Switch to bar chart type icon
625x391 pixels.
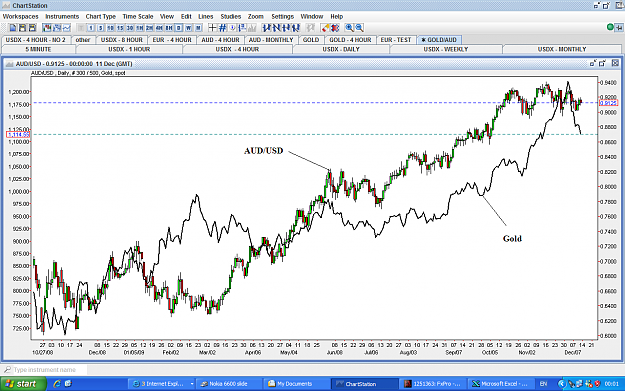[x=57, y=28]
